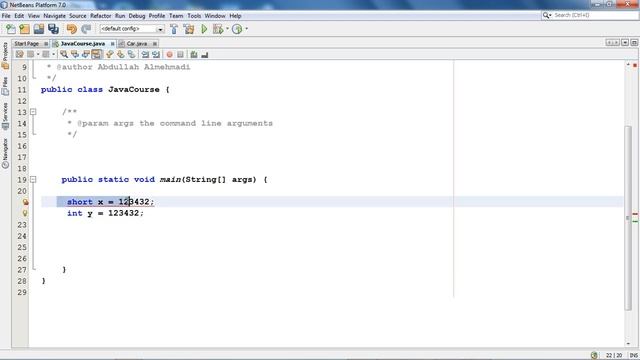This screenshot has width=640, height=360.
Task: Click the Redo toolbar icon
Action: pyautogui.click(x=86, y=29)
